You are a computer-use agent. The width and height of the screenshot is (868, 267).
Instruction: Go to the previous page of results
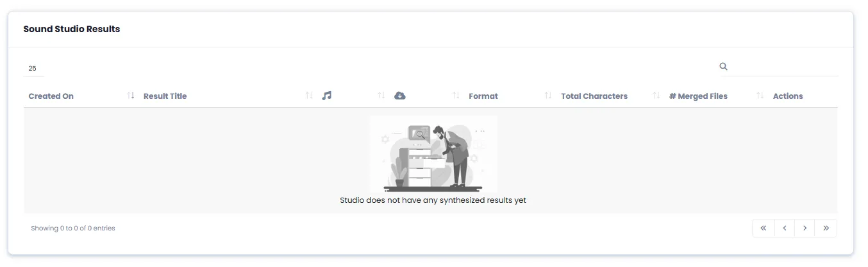(784, 228)
